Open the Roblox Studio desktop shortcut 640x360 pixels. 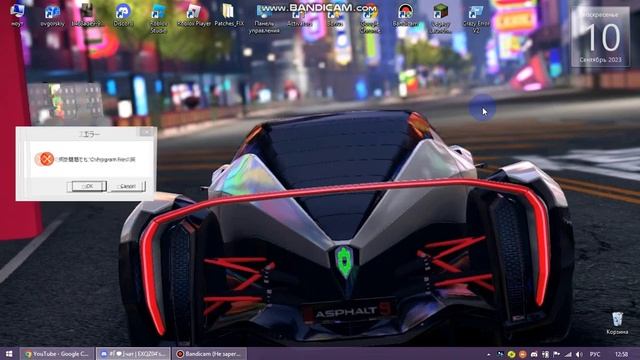coord(158,18)
